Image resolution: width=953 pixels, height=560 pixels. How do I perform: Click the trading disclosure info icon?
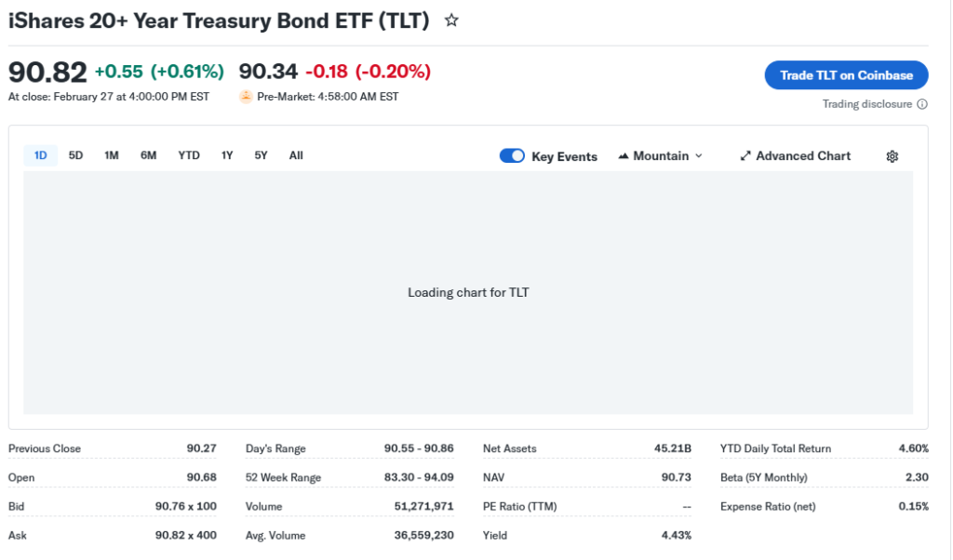[x=922, y=104]
